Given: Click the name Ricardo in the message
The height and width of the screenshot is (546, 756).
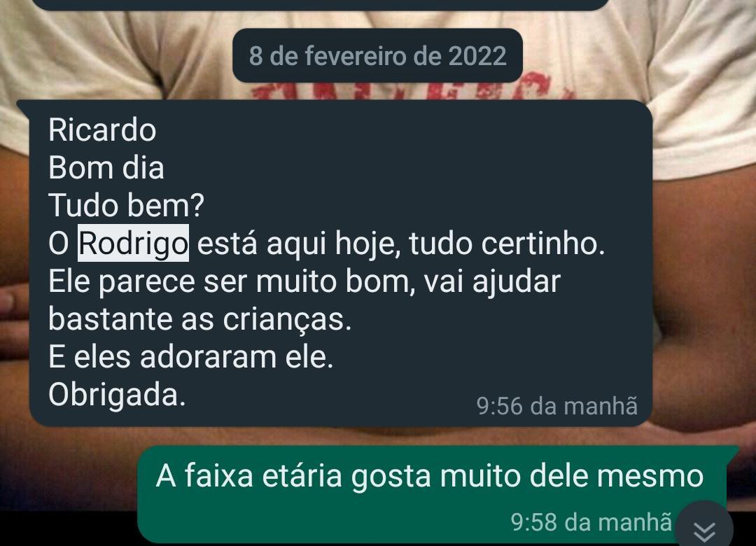Looking at the screenshot, I should (x=102, y=129).
